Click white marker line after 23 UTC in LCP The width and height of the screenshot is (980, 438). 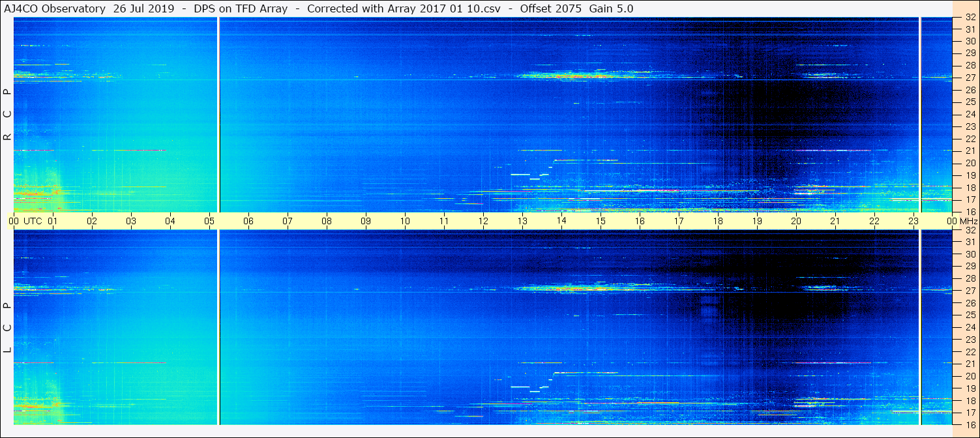tap(920, 327)
